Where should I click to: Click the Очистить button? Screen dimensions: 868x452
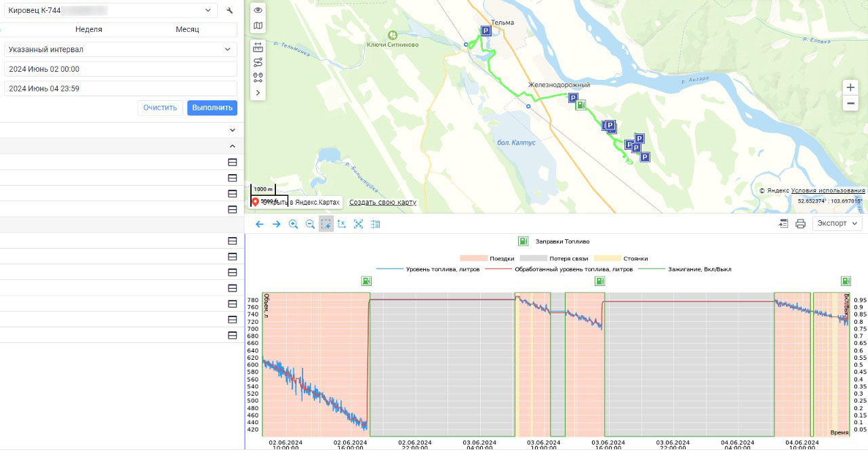(160, 108)
